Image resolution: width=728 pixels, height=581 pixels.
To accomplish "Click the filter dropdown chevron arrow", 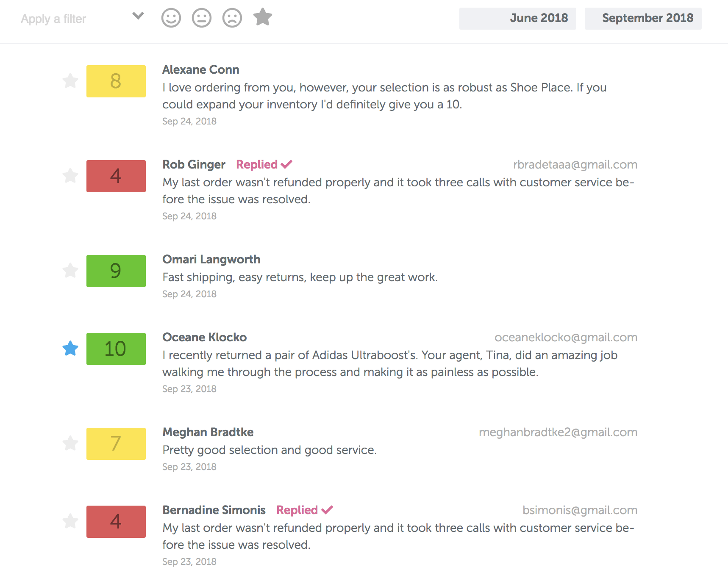I will [x=138, y=16].
